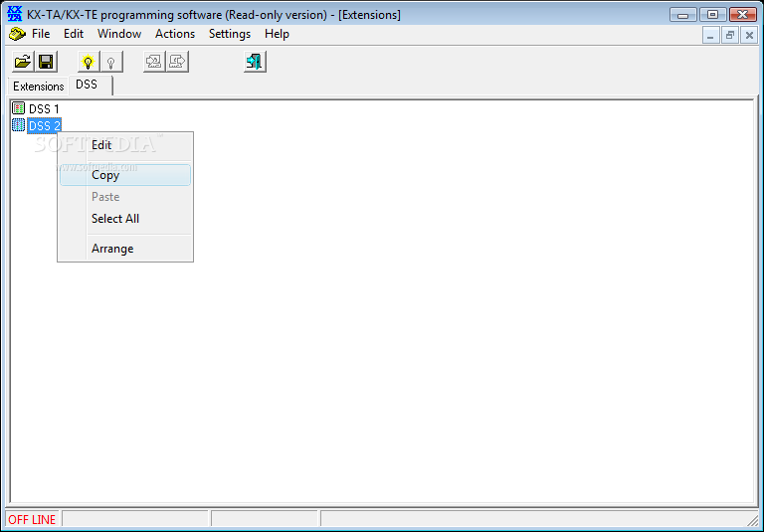Viewport: 764px width, 532px height.
Task: Click the Save floppy disk toolbar icon
Action: click(46, 62)
